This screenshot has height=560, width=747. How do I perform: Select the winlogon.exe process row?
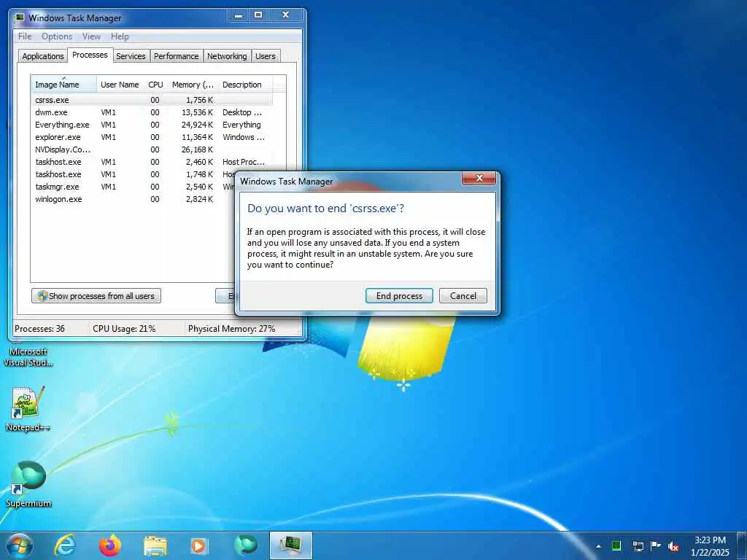pos(133,199)
